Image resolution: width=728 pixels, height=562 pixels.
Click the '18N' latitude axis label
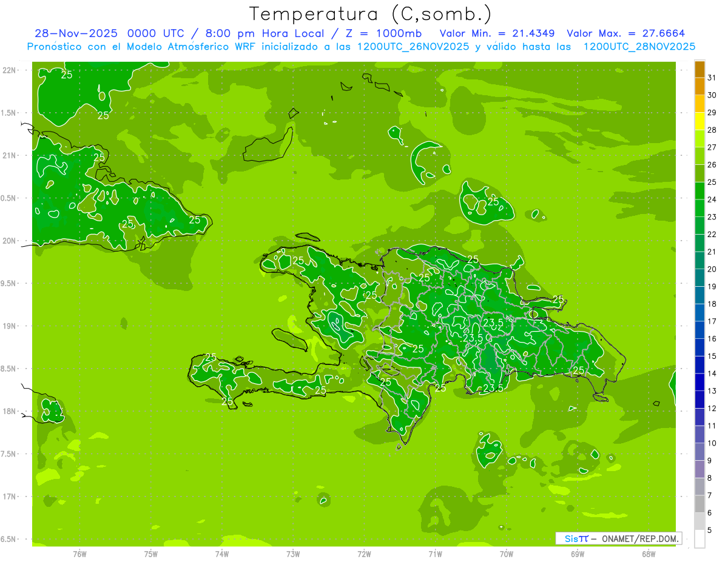8,411
